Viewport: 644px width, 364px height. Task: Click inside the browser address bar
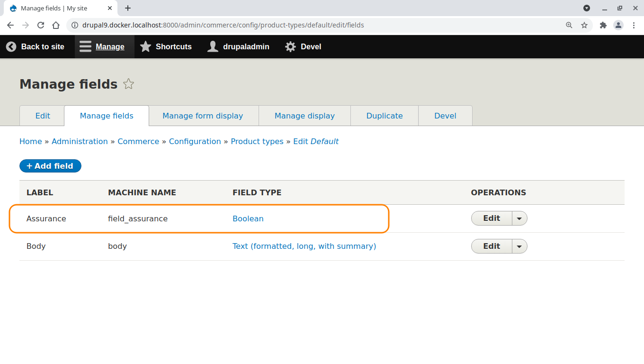point(284,25)
